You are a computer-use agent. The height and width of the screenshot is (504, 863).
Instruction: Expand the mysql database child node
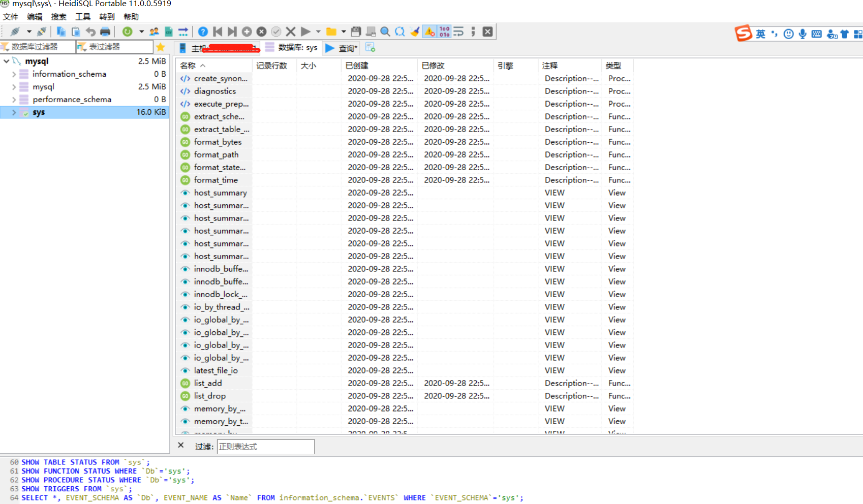tap(14, 87)
